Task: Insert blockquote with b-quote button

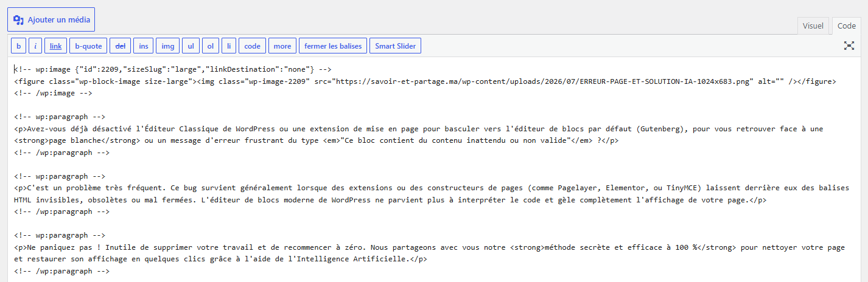Action: click(88, 46)
